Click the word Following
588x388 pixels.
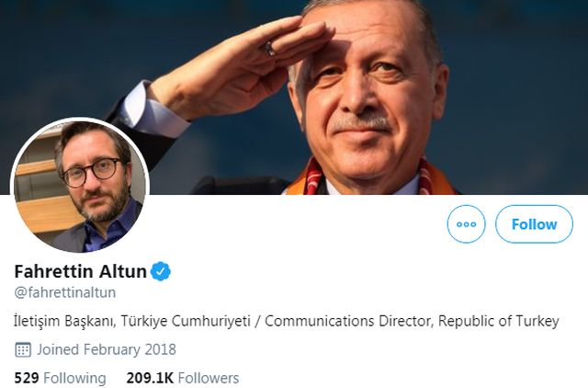point(74,378)
